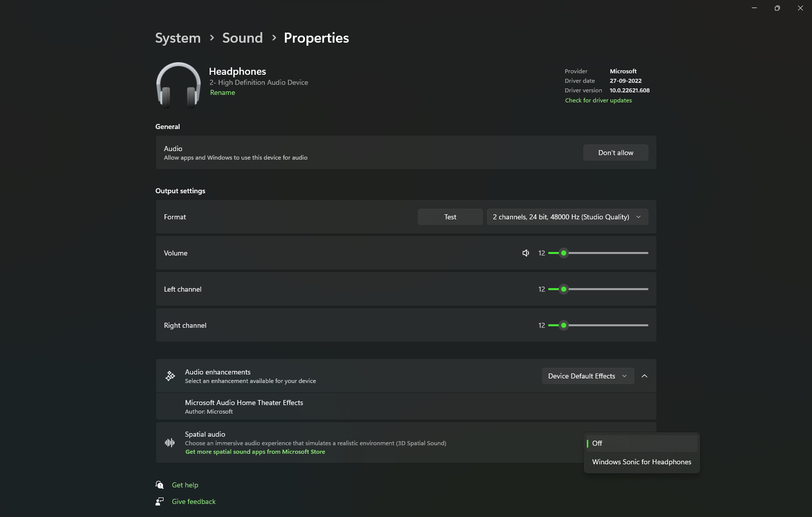Click the Left channel slider handle
This screenshot has width=812, height=517.
[564, 289]
